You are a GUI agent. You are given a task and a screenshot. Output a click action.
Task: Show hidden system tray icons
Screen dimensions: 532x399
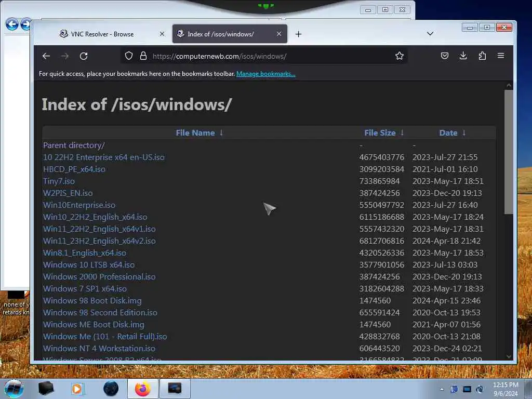442,389
